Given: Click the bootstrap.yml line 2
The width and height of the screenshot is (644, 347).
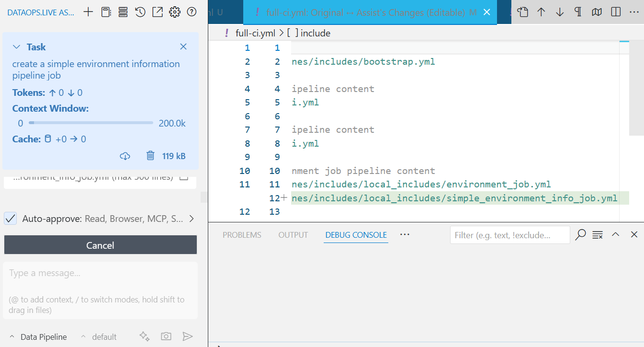Looking at the screenshot, I should pos(363,61).
